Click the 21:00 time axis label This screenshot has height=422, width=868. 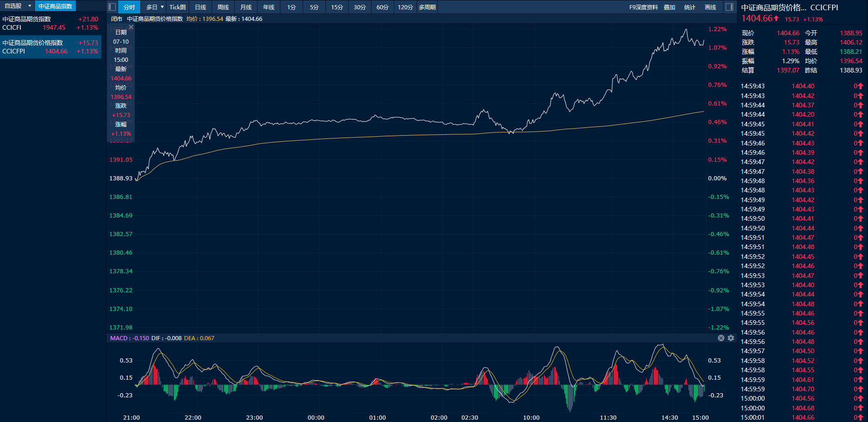[132, 417]
